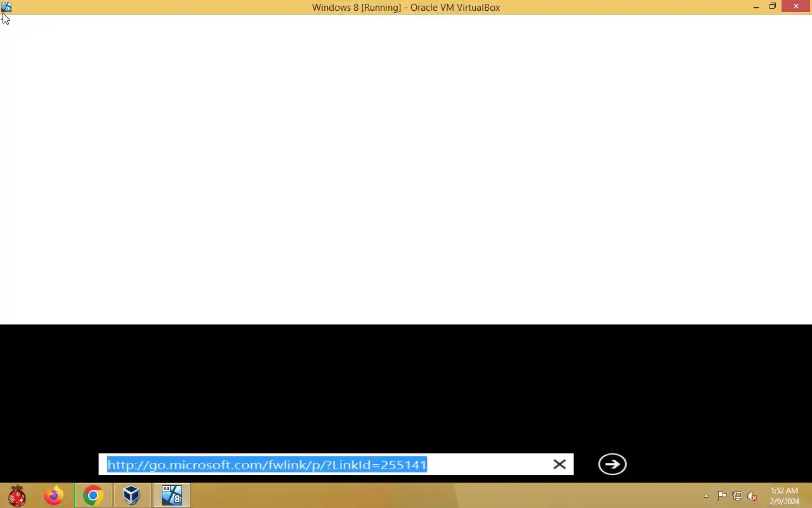Select the Windows 8 VM taskbar icon
812x508 pixels.
[x=171, y=495]
